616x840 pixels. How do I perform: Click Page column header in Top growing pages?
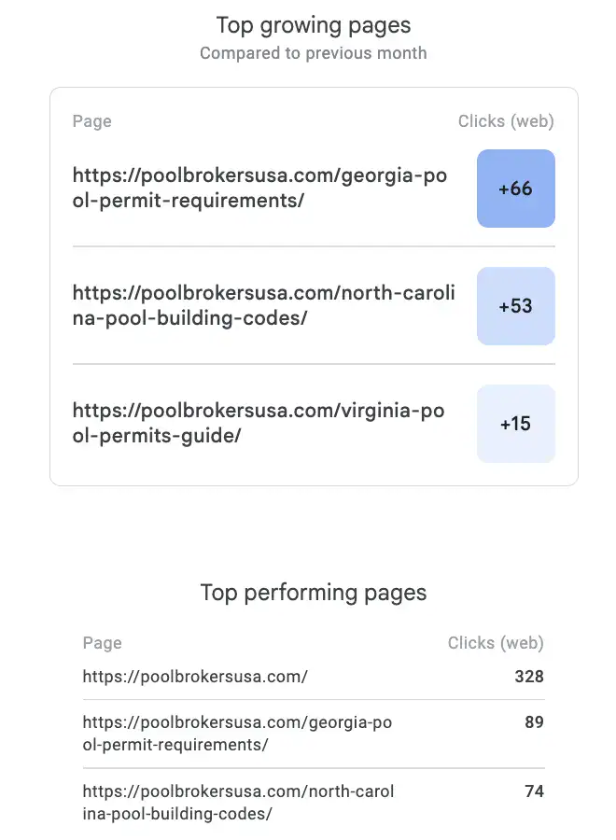(91, 121)
